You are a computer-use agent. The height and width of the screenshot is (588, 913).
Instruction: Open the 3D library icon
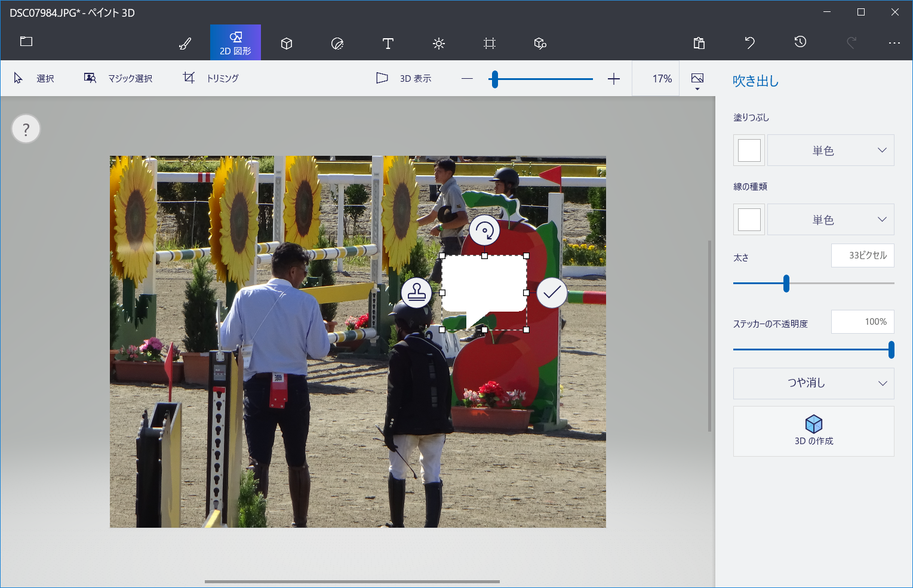pyautogui.click(x=540, y=44)
